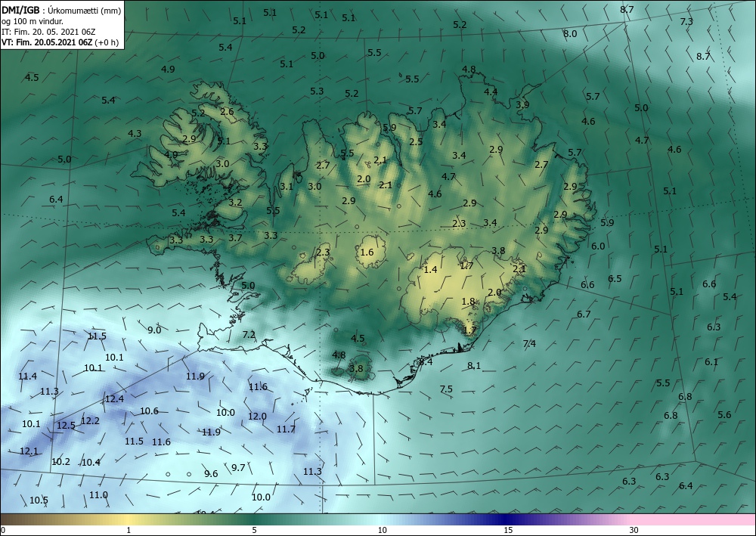Click the 11.4 value at the left edge
Viewport: 756px width, 536px height.
coord(27,376)
